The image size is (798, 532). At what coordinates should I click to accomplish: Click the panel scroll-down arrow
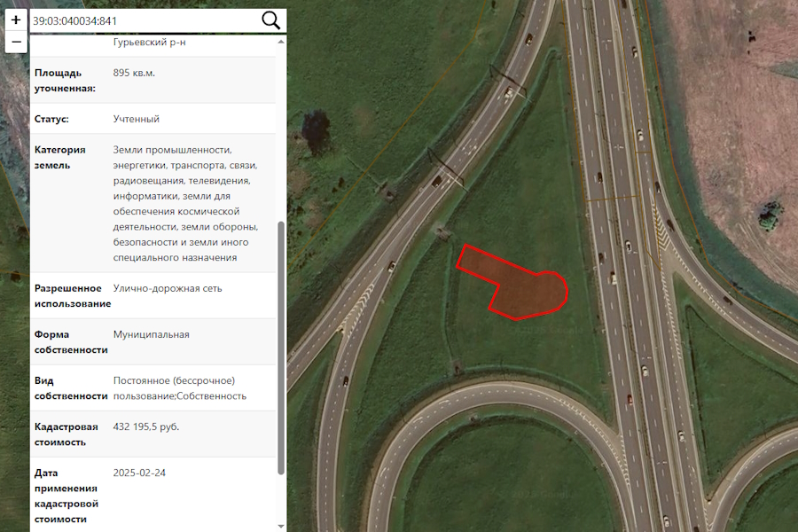[x=281, y=526]
